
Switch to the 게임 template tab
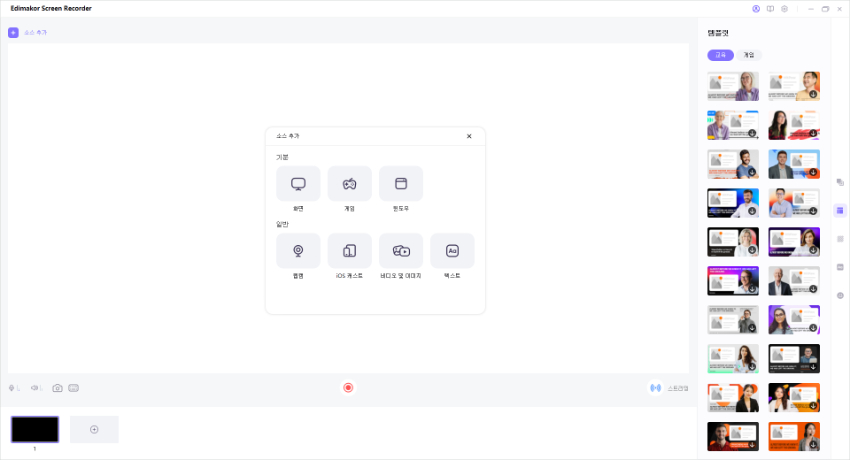click(x=748, y=55)
